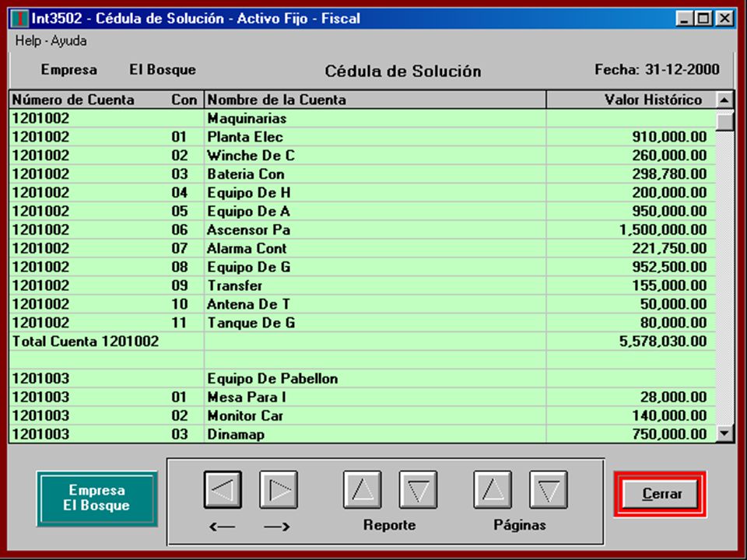Click the left arrow navigation button
Image resolution: width=747 pixels, height=560 pixels.
pos(223,489)
